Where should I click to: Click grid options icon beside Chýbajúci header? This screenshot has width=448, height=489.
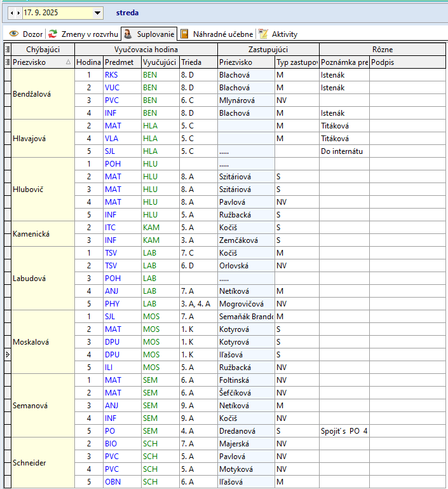pyautogui.click(x=8, y=49)
